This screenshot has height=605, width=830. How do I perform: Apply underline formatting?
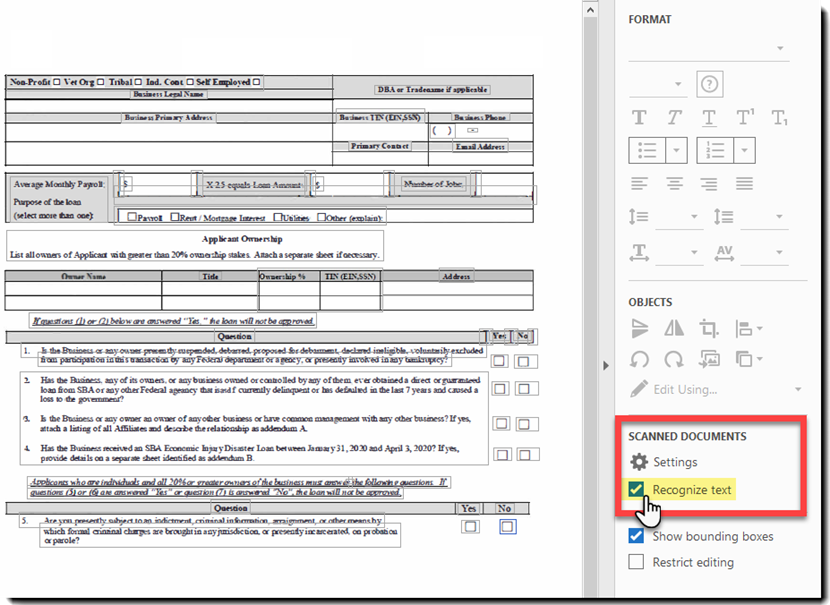point(709,117)
